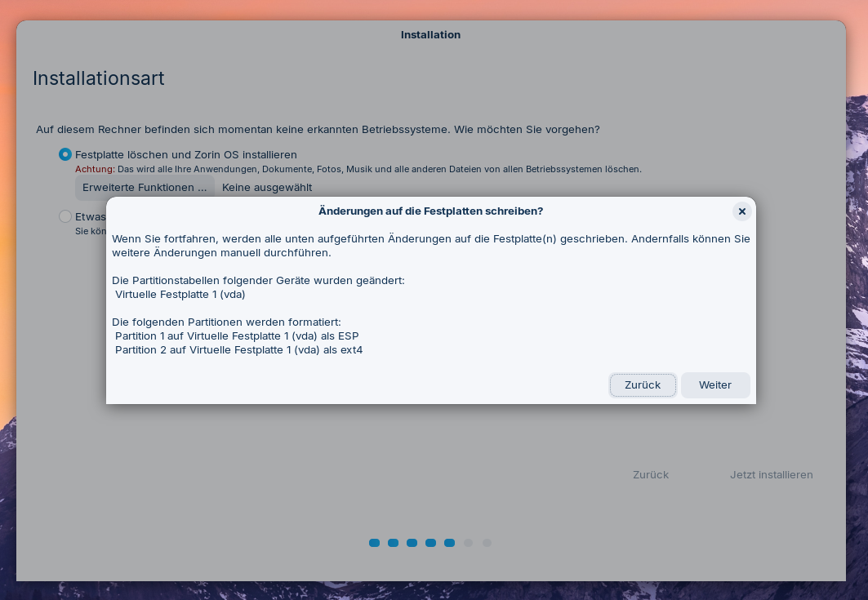Click the line Virtuelle Festplatte 1 (vda)
Screen dimensions: 868x600
pos(180,295)
